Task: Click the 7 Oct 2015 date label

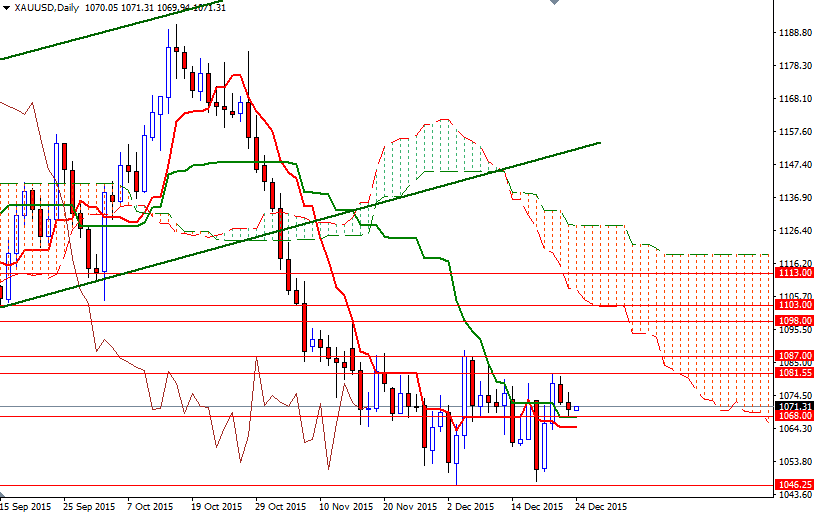Action: [x=153, y=507]
